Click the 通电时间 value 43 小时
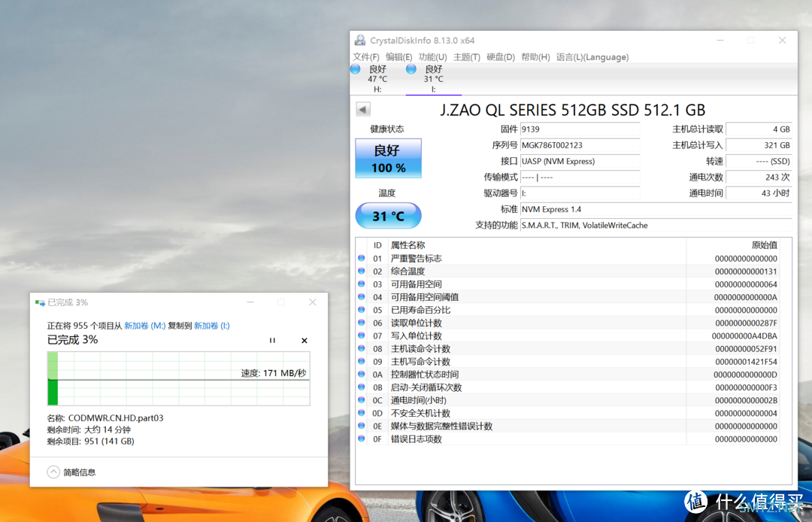Viewport: 812px width, 522px height. pos(759,193)
